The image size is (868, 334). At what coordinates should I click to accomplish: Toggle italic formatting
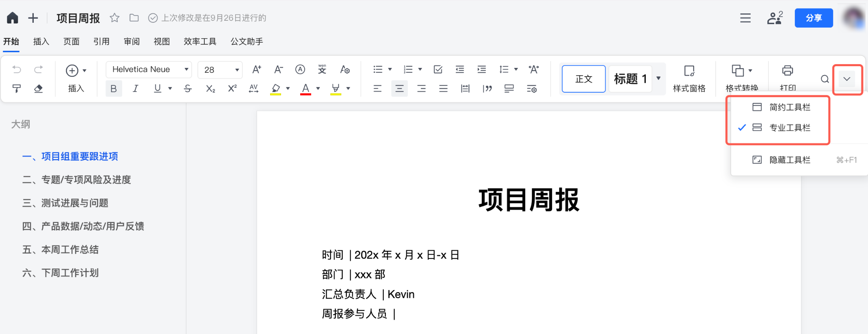coord(136,89)
